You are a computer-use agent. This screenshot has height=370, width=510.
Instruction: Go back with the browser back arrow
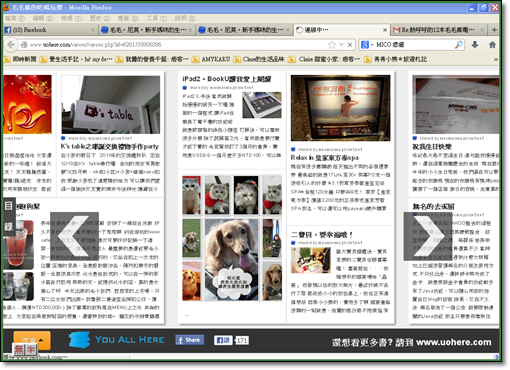(11, 45)
